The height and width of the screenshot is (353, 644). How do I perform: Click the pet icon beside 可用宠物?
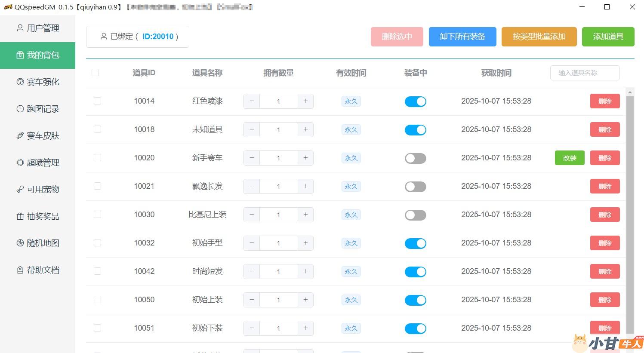click(x=20, y=190)
